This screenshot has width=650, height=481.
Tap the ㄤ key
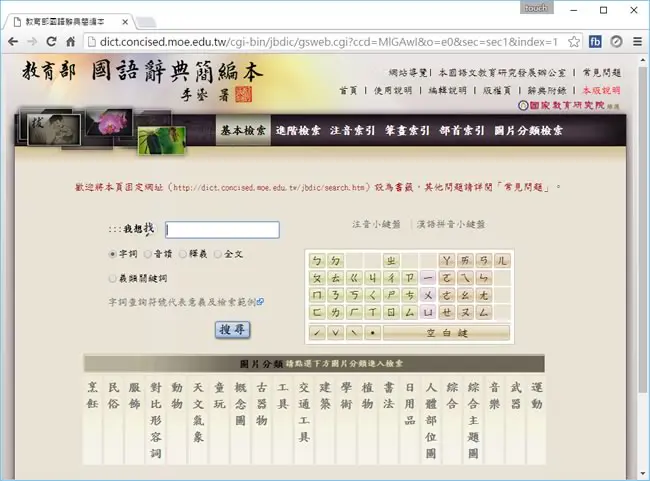pos(483,295)
